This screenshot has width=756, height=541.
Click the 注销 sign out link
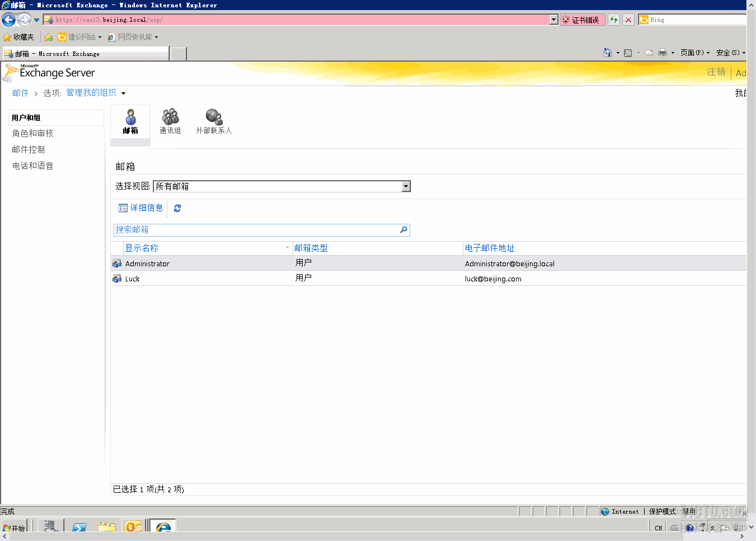(716, 72)
